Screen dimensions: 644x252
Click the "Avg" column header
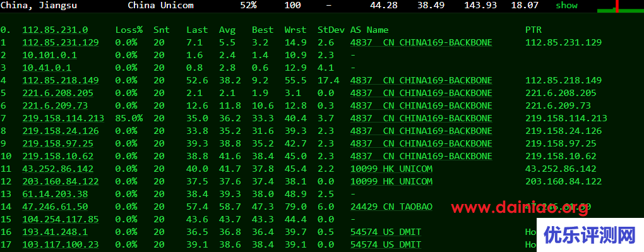point(227,30)
